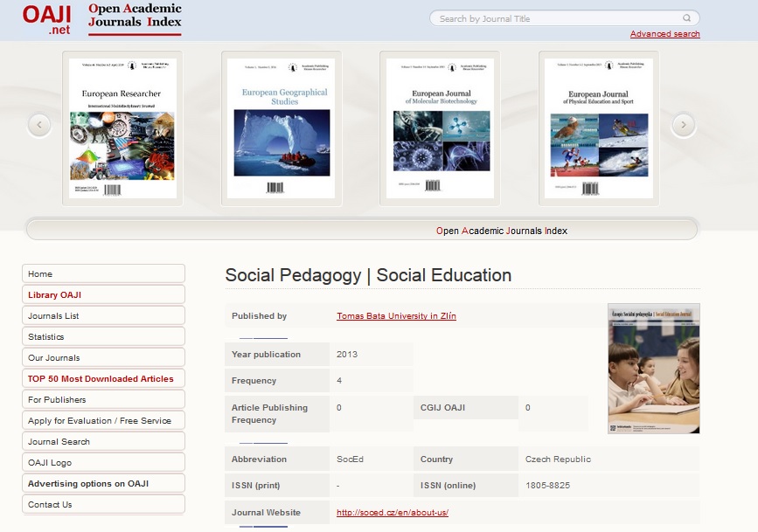
Task: Open TOP 50 Most Downloaded Articles
Action: point(103,378)
